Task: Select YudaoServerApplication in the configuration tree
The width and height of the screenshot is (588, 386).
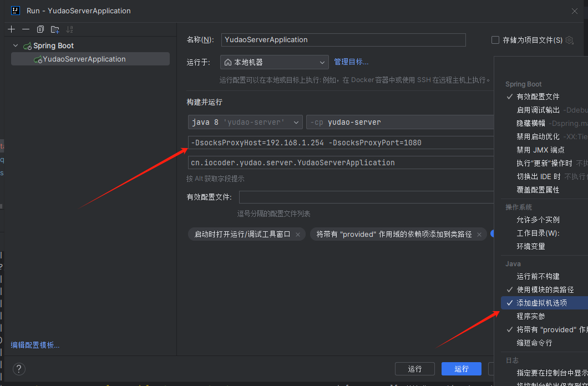Action: 84,59
